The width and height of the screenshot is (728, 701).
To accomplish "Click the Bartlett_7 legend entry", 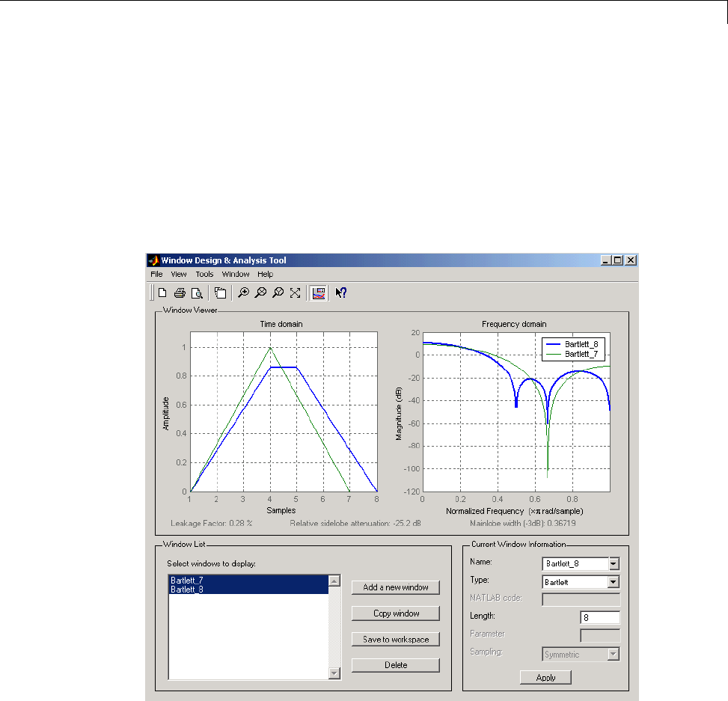I will (x=572, y=354).
